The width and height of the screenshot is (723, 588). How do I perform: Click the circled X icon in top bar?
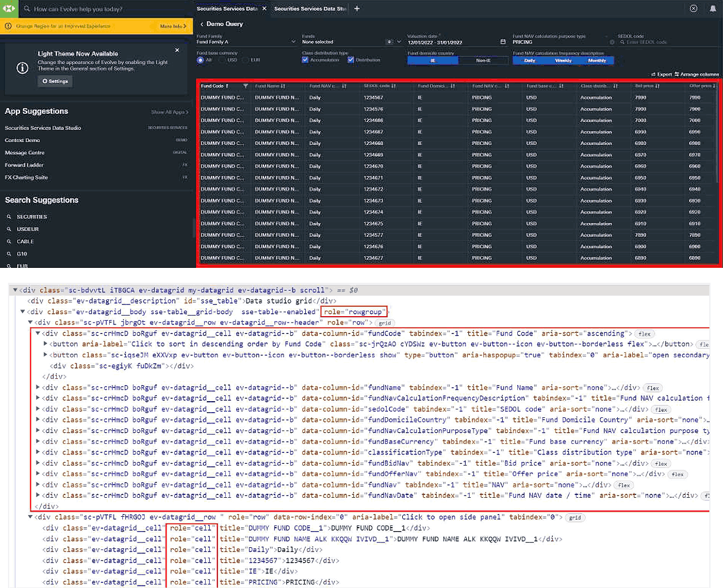[x=694, y=9]
